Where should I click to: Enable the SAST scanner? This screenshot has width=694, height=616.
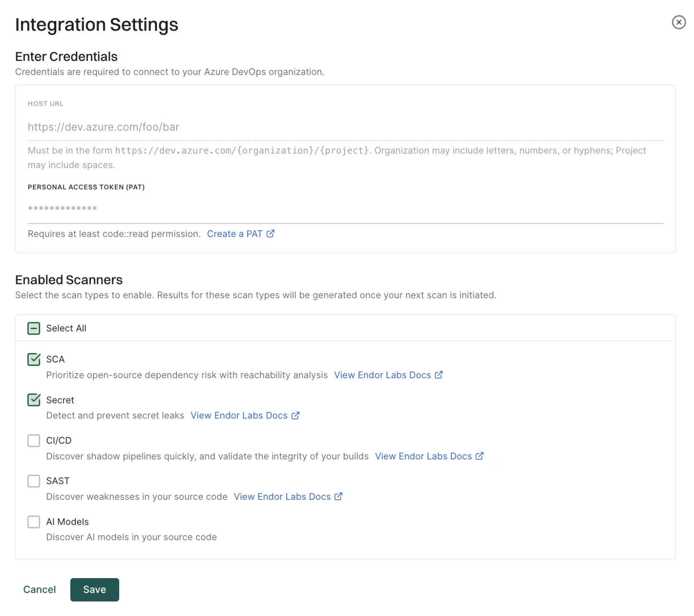point(34,481)
